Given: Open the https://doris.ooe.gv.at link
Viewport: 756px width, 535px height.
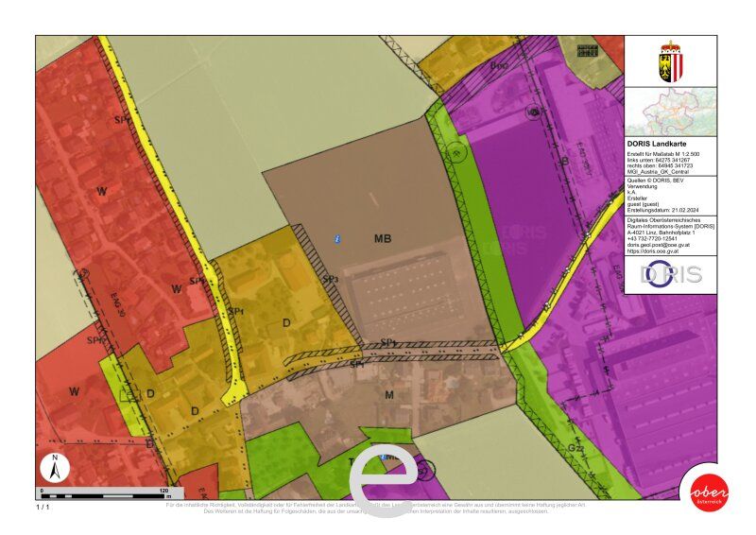Looking at the screenshot, I should pos(653,250).
